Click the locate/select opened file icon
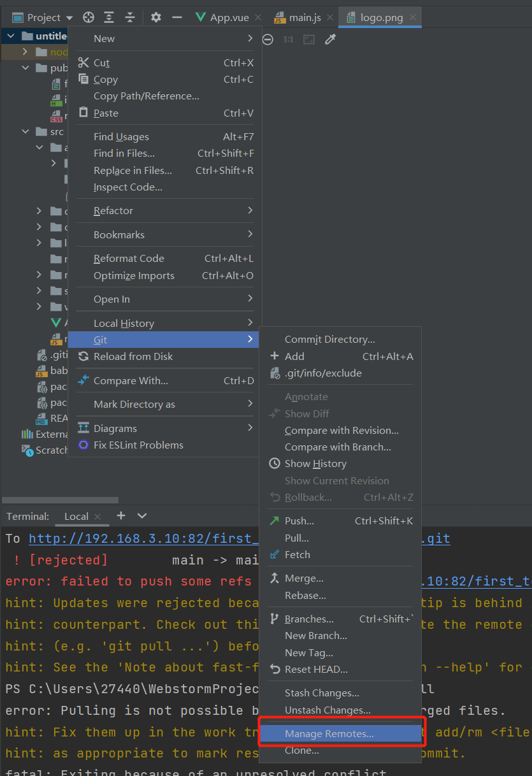This screenshot has height=776, width=532. (x=89, y=17)
